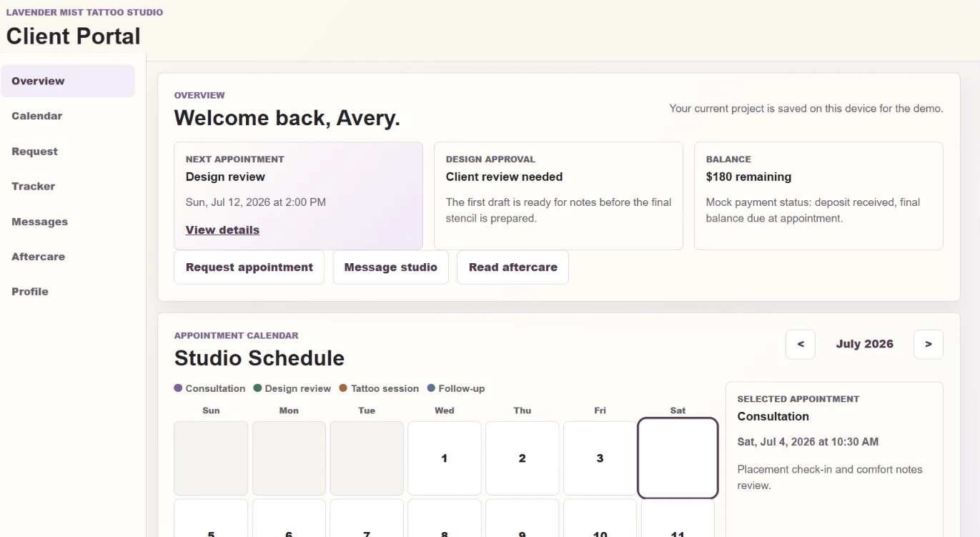Click 'Sat, Jul 4, 2026 at 10:30 AM' text
Viewport: 980px width, 537px height.
tap(808, 442)
